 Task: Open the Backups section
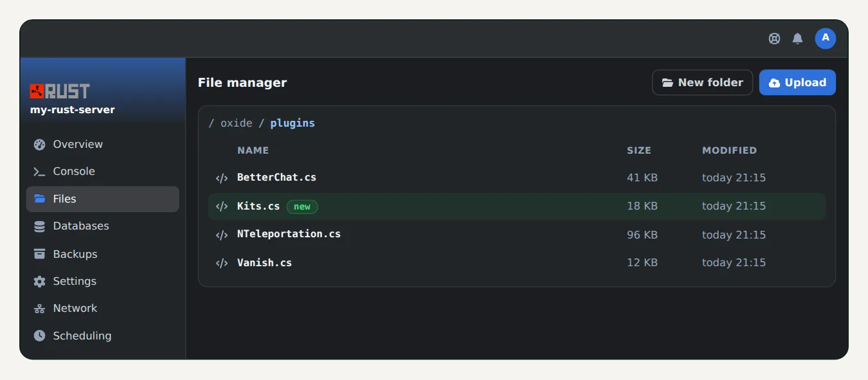[102, 254]
